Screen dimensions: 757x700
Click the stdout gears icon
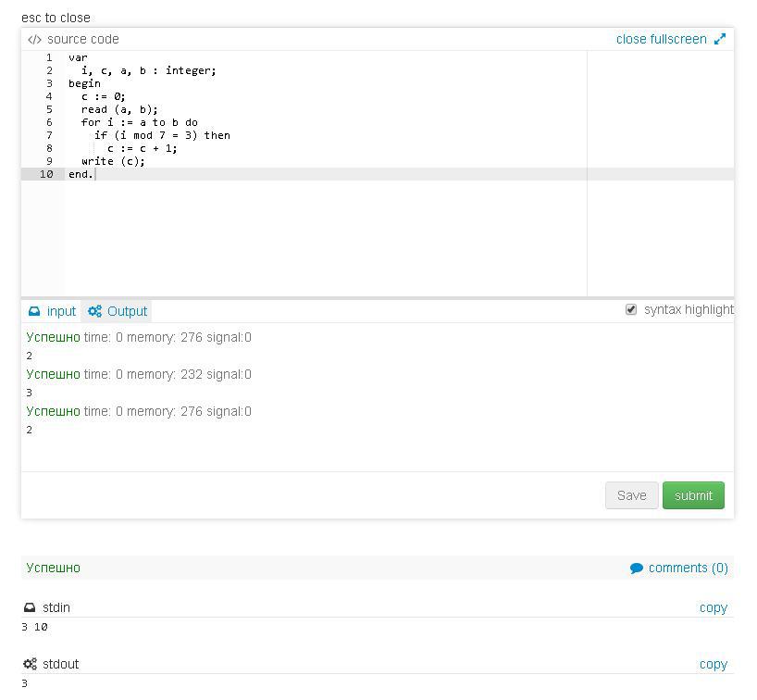[30, 664]
